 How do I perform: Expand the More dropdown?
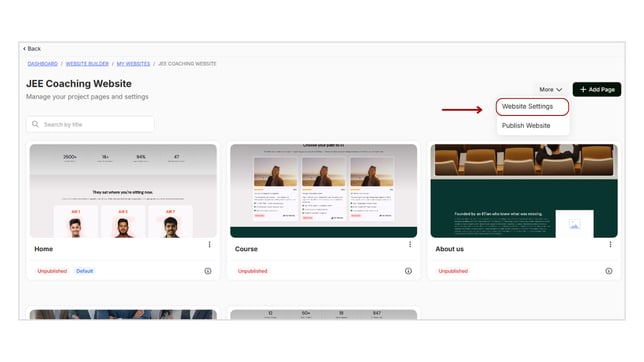[550, 90]
